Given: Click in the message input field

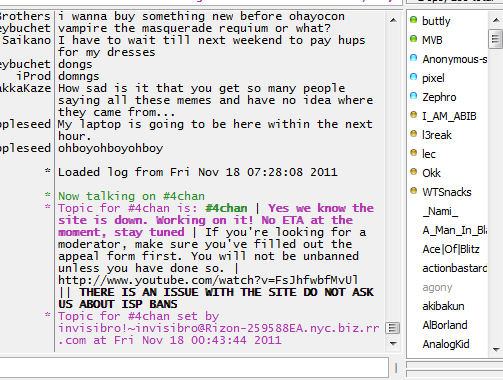Looking at the screenshot, I should pos(194,368).
